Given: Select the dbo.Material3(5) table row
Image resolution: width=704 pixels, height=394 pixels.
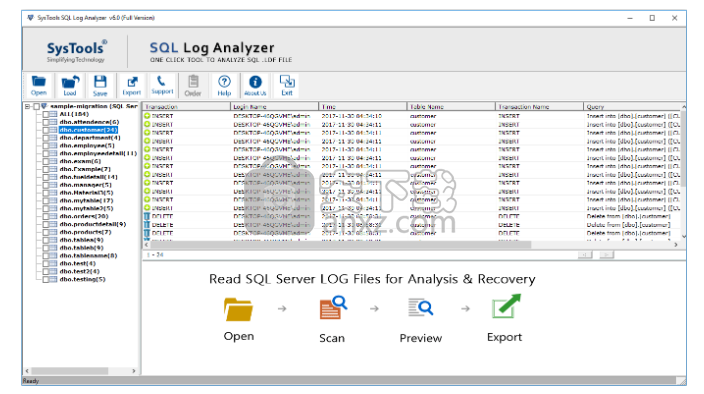Looking at the screenshot, I should (86, 193).
